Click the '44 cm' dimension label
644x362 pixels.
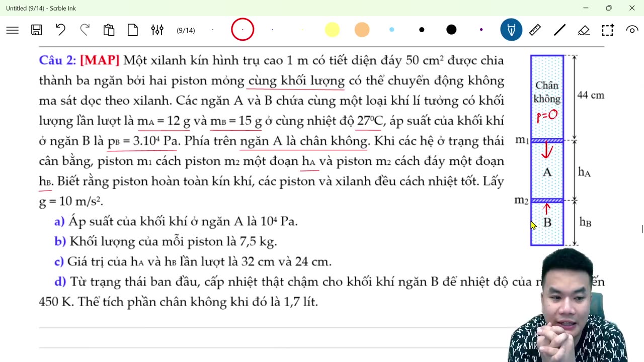[x=591, y=95]
